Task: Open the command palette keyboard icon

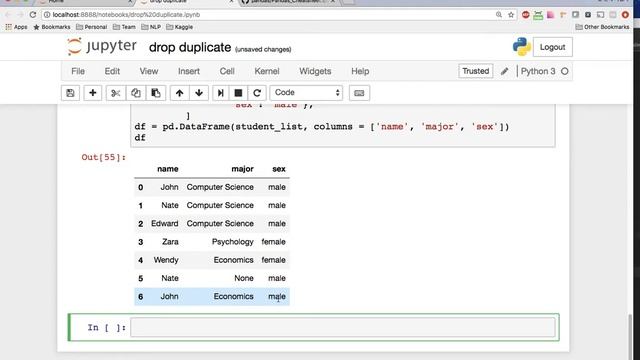Action: pos(359,93)
